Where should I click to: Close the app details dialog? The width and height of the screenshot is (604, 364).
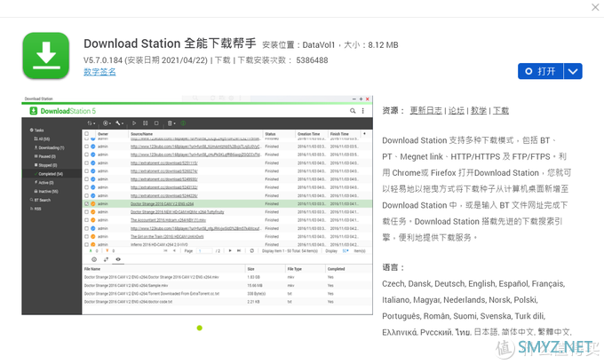pyautogui.click(x=595, y=7)
